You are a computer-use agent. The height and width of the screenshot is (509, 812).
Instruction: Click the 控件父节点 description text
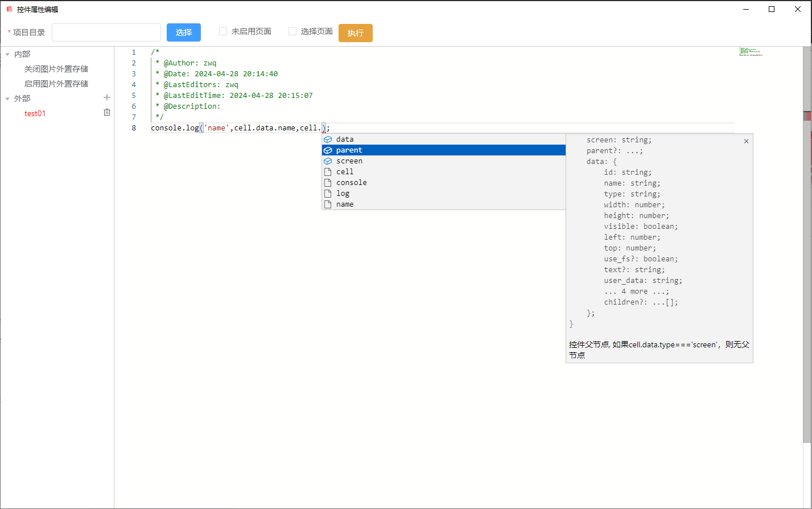point(659,350)
